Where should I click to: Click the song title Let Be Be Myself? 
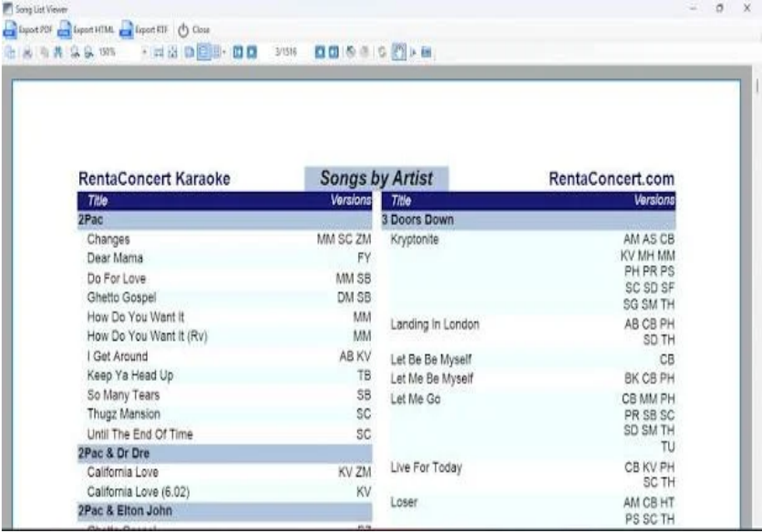(x=431, y=360)
